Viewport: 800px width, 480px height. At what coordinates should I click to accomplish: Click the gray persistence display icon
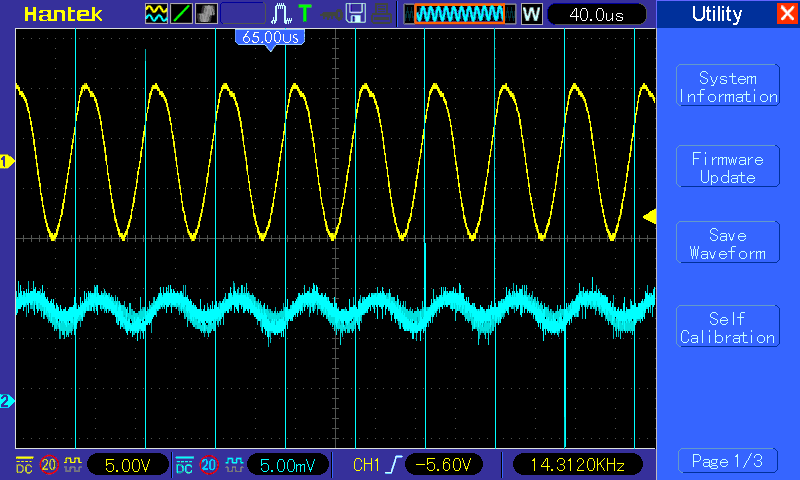tap(206, 14)
